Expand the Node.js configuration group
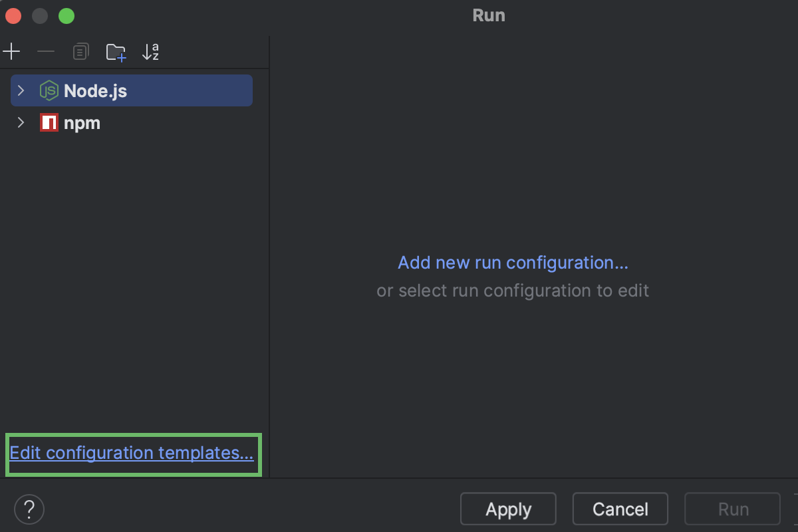Image resolution: width=798 pixels, height=532 pixels. pos(21,90)
